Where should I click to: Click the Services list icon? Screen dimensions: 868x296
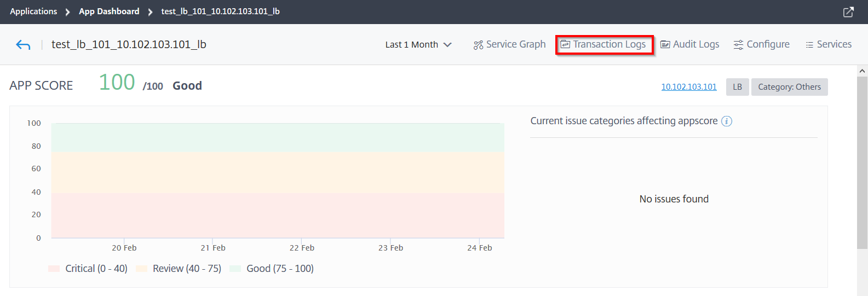(x=809, y=45)
